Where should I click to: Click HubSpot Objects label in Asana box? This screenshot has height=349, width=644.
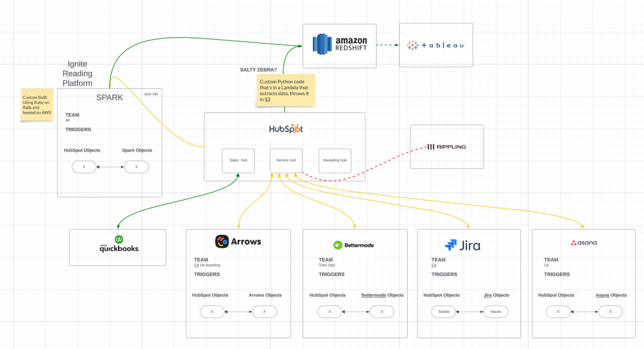click(x=556, y=295)
